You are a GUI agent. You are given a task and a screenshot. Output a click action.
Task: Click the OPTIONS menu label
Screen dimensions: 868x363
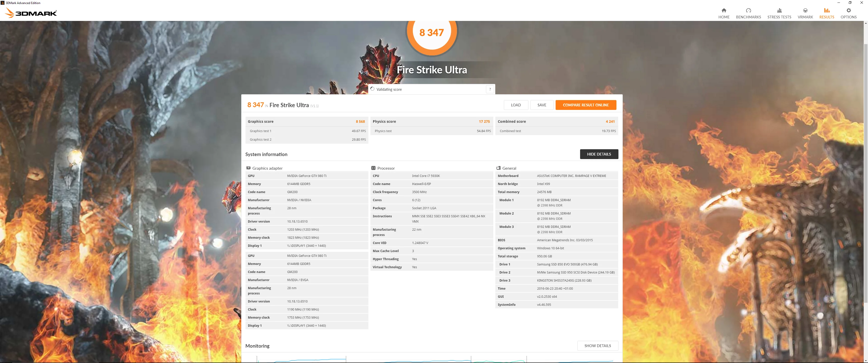[x=849, y=17]
